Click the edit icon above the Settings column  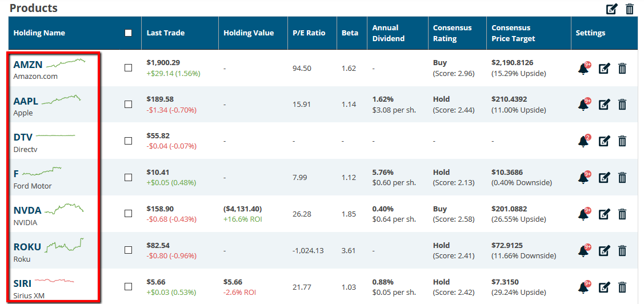(612, 9)
